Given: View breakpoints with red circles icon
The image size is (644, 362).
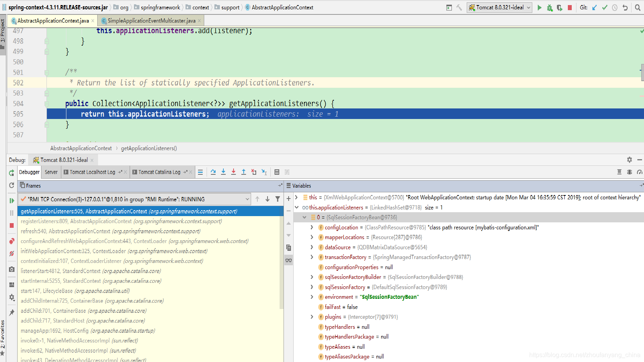Looking at the screenshot, I should [x=12, y=241].
